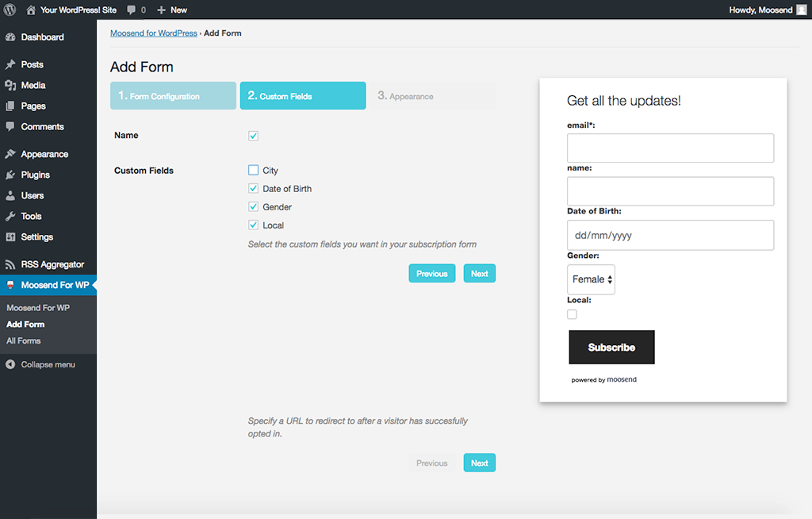Click the home icon beside site name
The height and width of the screenshot is (519, 812).
(x=31, y=10)
